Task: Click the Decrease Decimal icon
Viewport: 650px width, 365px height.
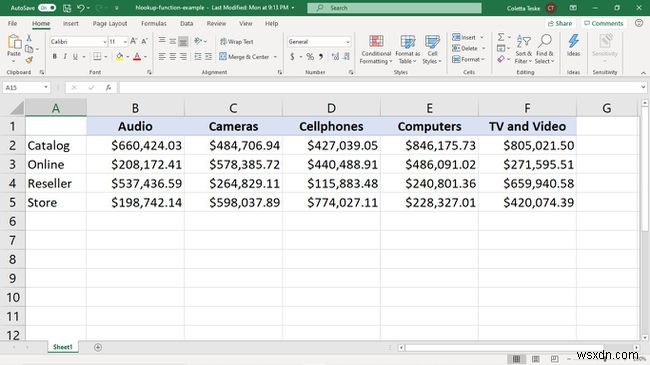Action: point(346,56)
